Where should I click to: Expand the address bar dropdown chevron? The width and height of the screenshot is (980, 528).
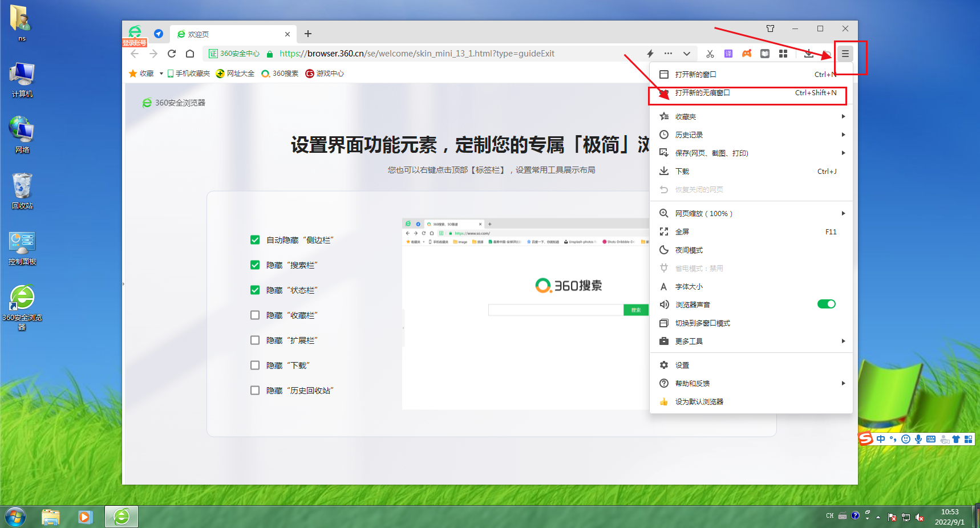point(687,54)
